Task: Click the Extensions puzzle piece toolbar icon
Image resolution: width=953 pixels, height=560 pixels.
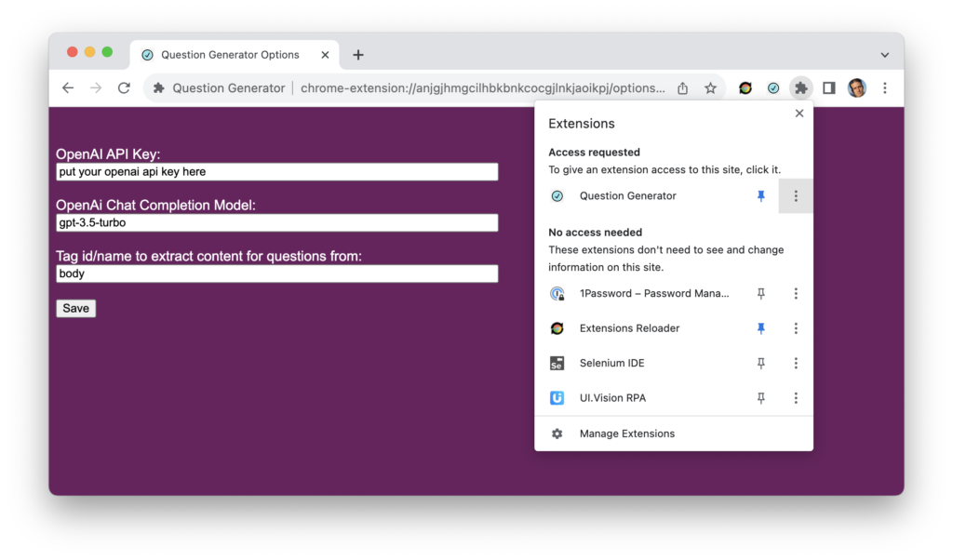Action: (800, 88)
